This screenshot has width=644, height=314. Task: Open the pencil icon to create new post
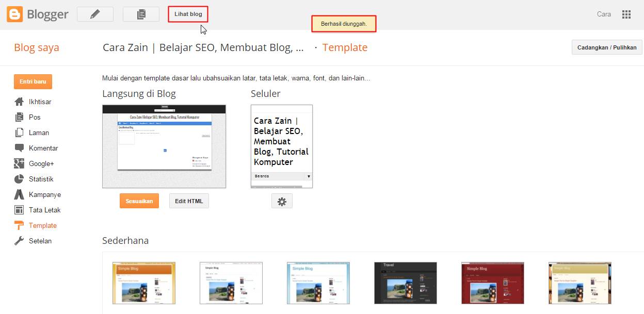[x=95, y=14]
